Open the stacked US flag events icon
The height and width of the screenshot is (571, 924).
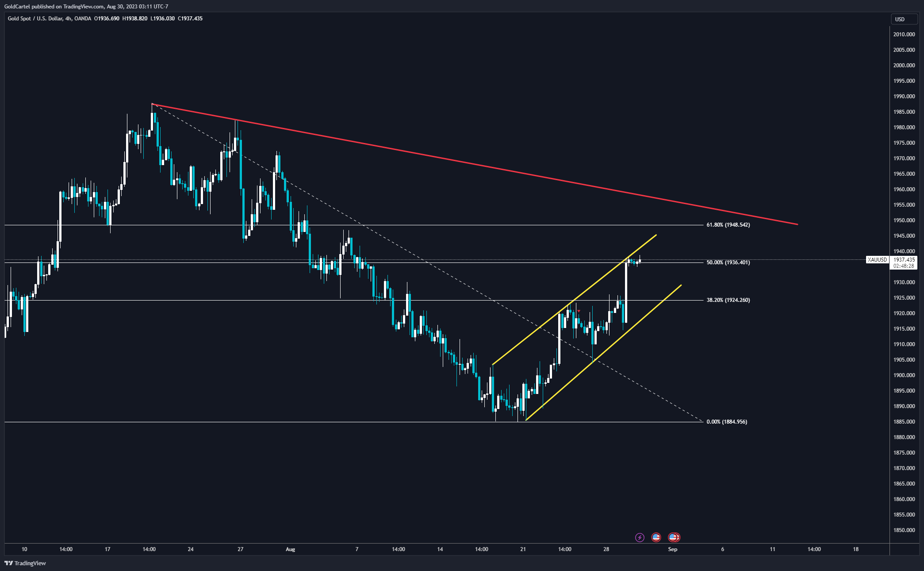(674, 537)
